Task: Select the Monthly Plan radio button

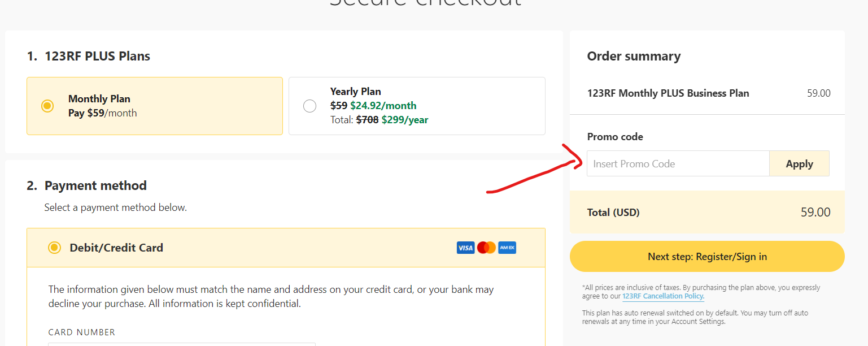Action: click(x=47, y=106)
